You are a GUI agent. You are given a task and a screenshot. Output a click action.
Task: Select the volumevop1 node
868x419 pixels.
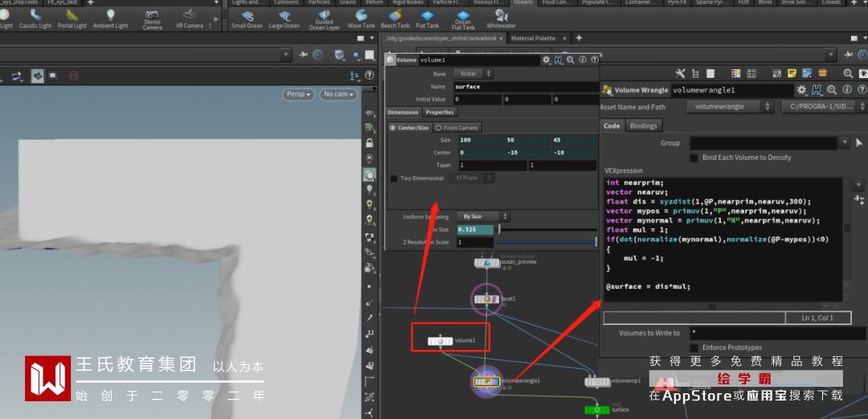tap(597, 382)
